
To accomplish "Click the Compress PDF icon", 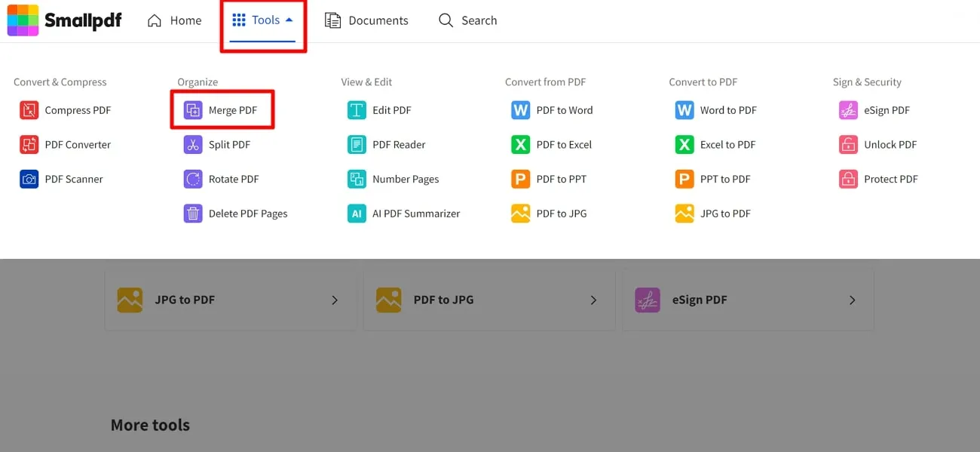I will click(29, 110).
